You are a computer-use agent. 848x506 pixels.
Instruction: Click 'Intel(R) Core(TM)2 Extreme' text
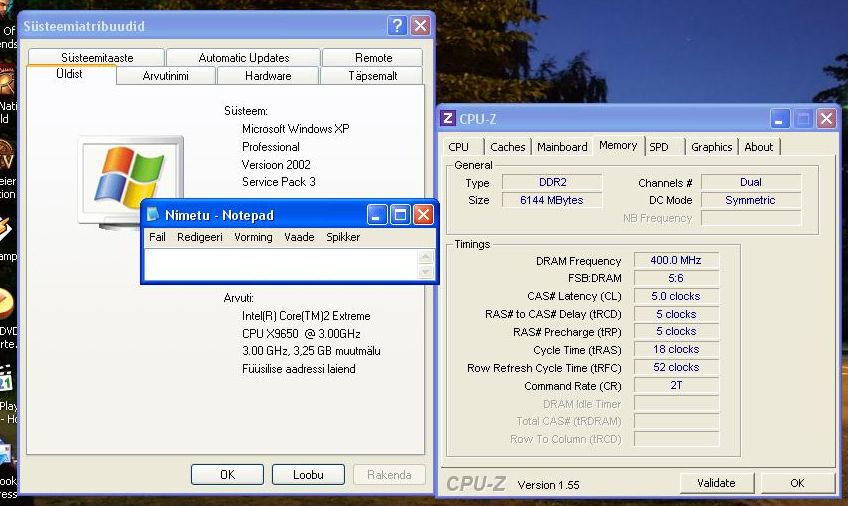[x=306, y=316]
